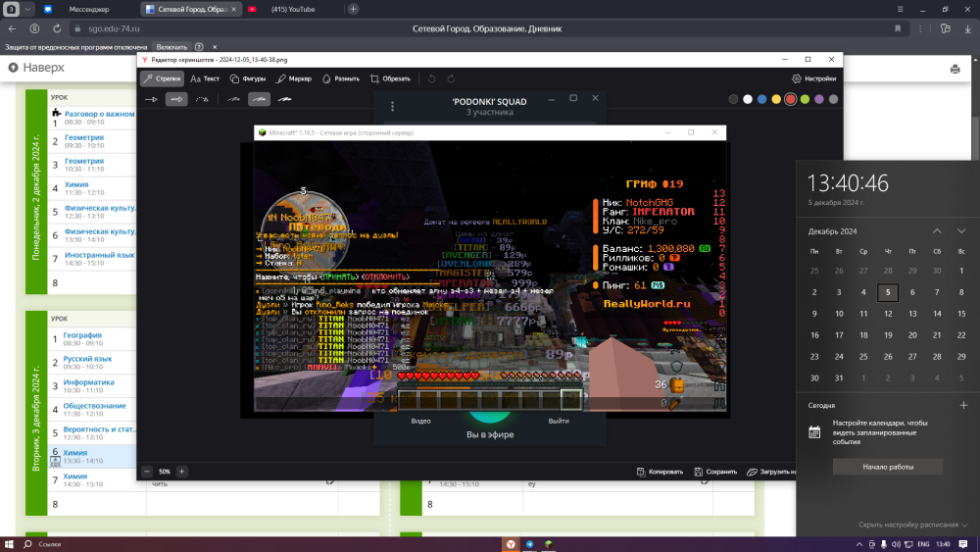The image size is (980, 552).
Task: Collapse with Скрыть настройку расписания
Action: point(913,525)
